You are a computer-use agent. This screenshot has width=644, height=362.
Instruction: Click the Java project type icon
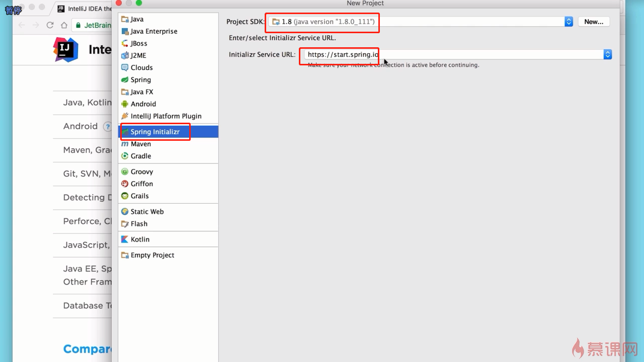(x=125, y=19)
